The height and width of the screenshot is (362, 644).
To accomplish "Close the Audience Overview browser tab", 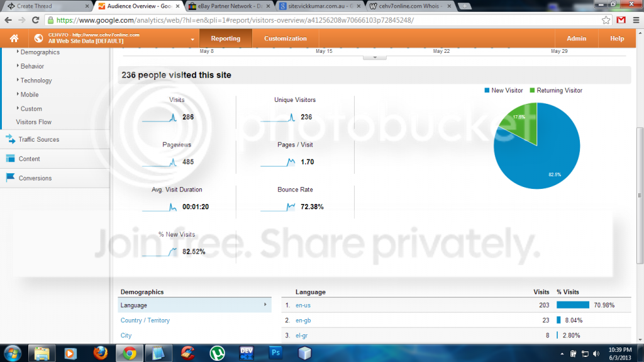I will tap(177, 6).
